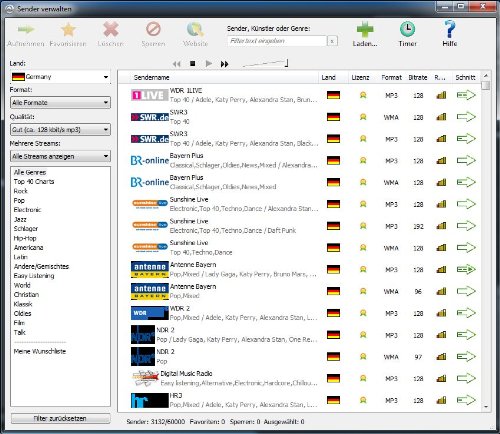Click the rewind playback button
The width and height of the screenshot is (500, 434).
[177, 64]
